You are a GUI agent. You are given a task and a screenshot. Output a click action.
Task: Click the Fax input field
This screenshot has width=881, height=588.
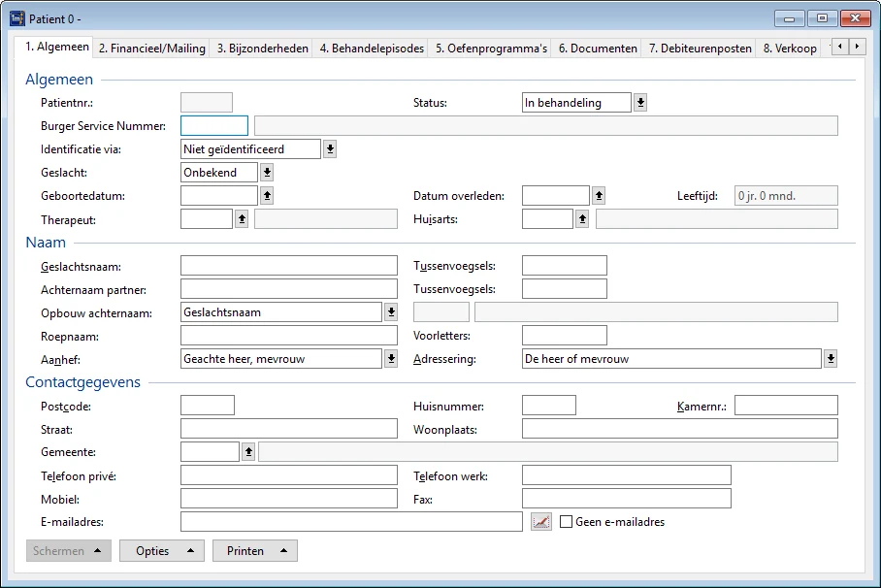(627, 499)
